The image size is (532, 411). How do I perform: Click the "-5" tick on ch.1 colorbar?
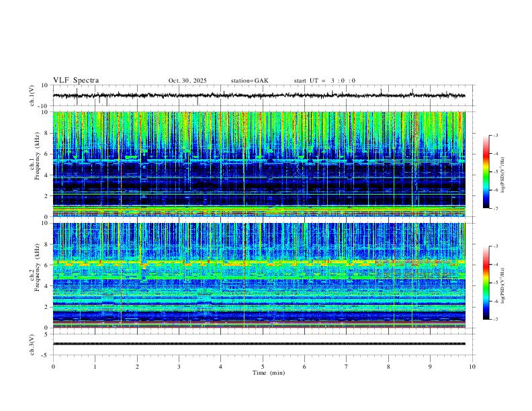click(496, 172)
